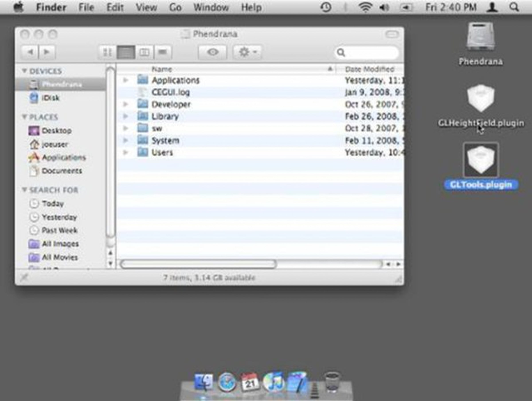Open the View menu

pyautogui.click(x=146, y=8)
